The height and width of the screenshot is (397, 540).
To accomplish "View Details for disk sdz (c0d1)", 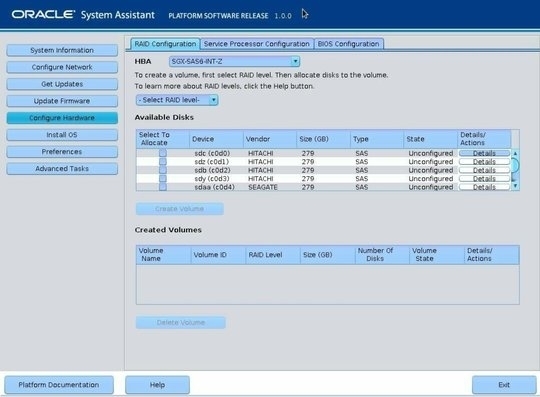I will point(484,161).
